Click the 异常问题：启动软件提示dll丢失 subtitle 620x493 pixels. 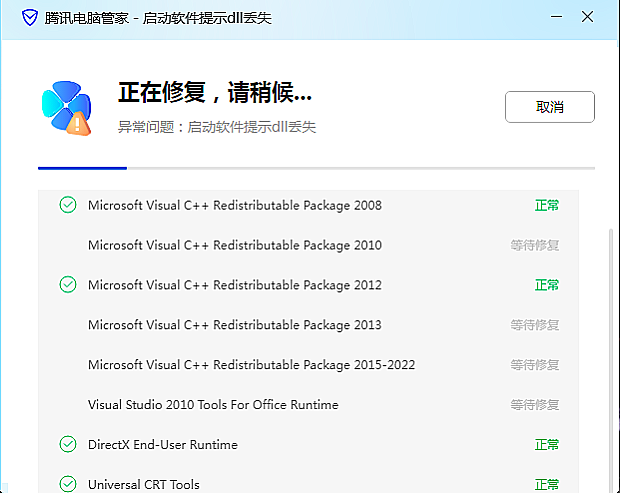click(x=217, y=127)
